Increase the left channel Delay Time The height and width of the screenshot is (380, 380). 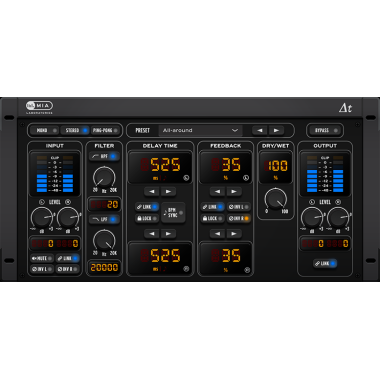coord(168,192)
